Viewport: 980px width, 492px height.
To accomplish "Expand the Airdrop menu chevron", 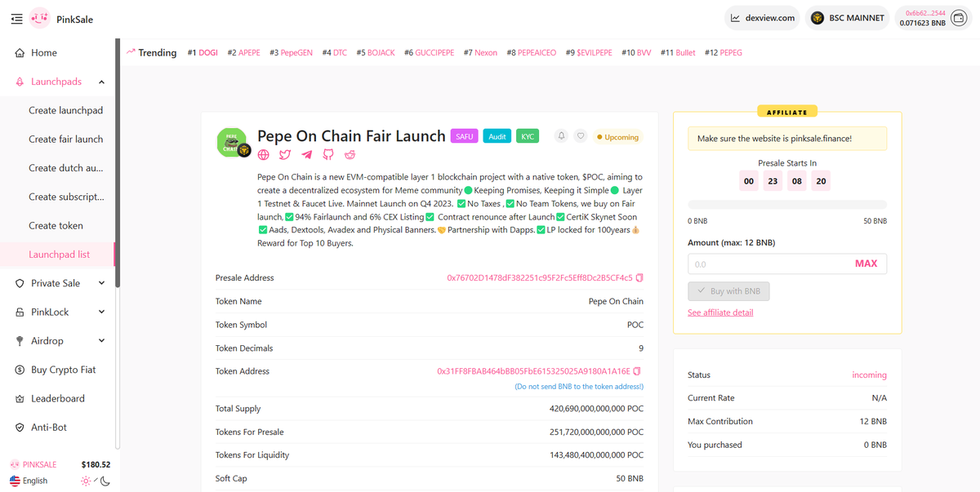I will pos(101,341).
